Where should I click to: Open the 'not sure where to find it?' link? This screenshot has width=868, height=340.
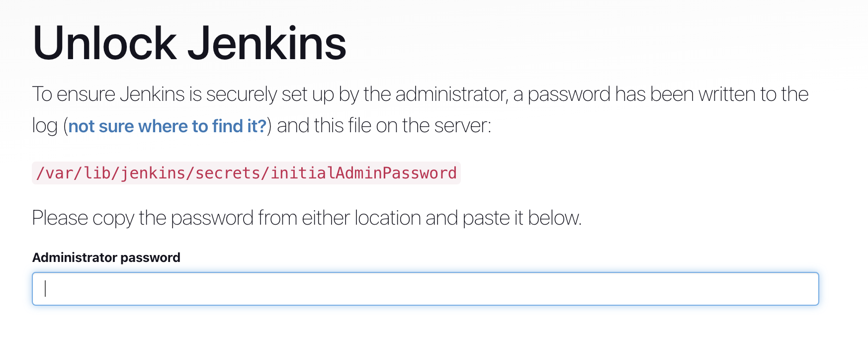click(167, 126)
